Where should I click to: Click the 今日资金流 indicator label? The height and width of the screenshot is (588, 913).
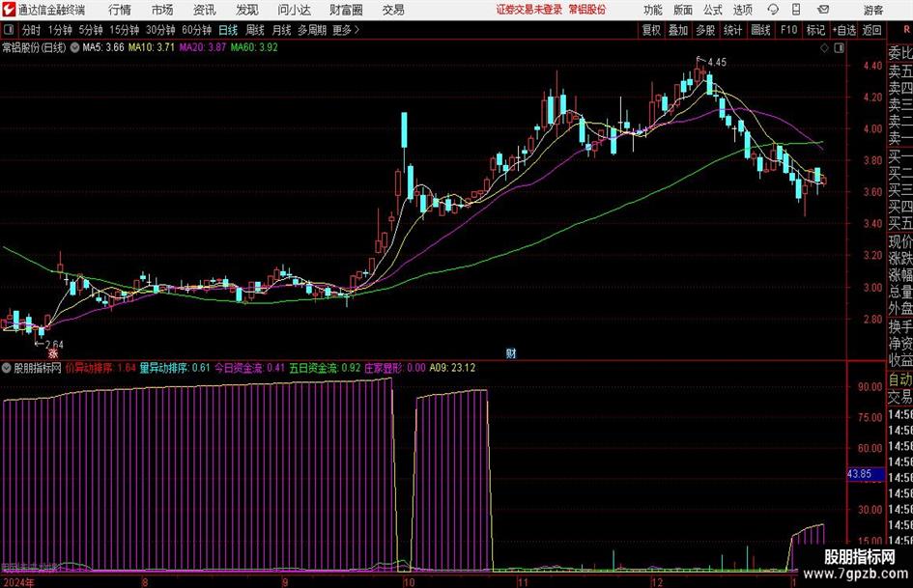(249, 368)
